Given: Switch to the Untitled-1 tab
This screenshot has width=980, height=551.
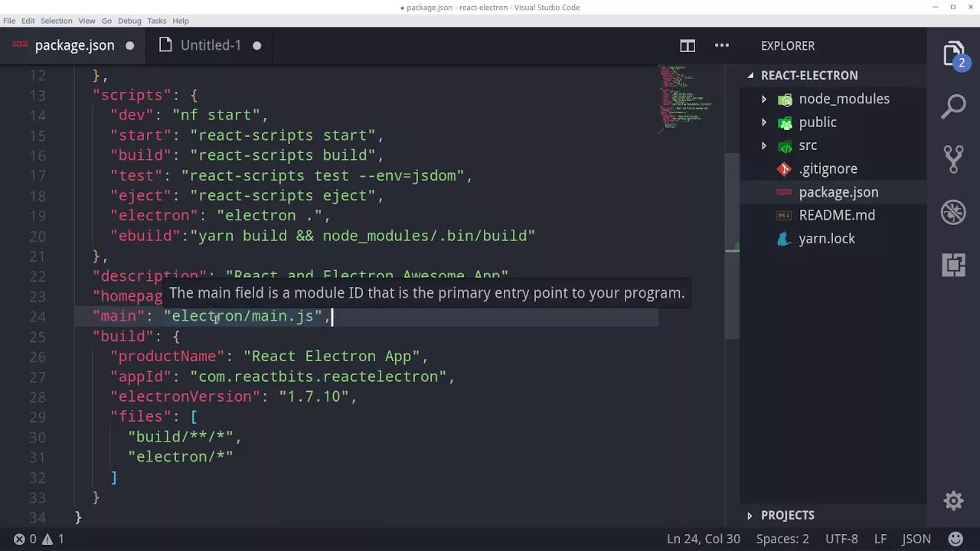Looking at the screenshot, I should [x=211, y=45].
